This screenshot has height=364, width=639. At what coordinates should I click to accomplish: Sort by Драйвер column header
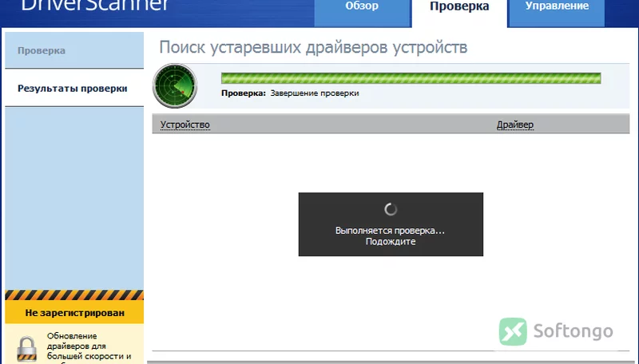click(514, 125)
